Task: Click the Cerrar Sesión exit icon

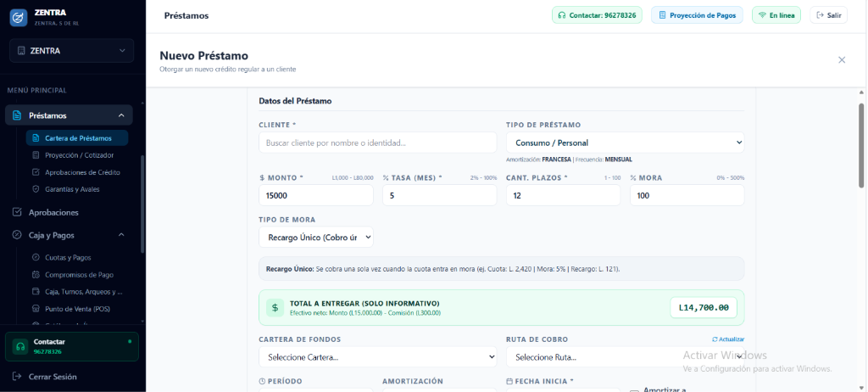Action: coord(17,377)
